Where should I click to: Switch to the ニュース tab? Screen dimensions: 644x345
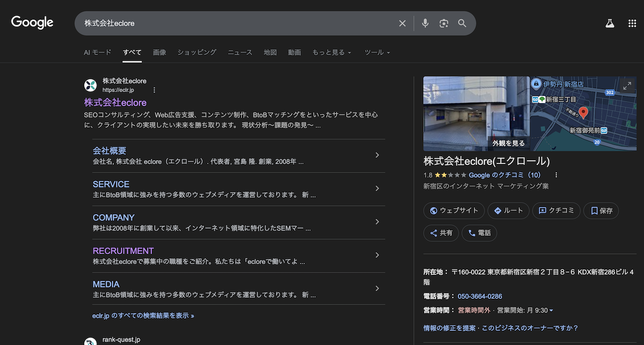[x=239, y=52]
